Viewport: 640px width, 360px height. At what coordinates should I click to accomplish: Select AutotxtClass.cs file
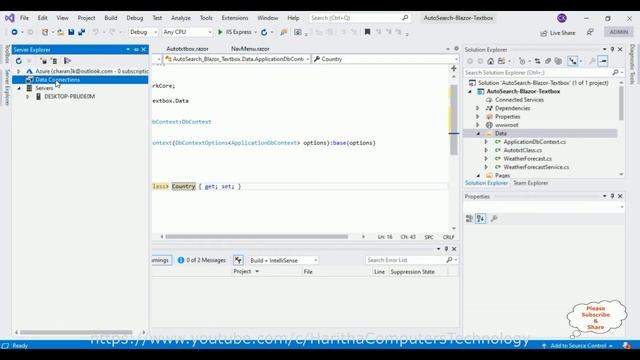(522, 150)
